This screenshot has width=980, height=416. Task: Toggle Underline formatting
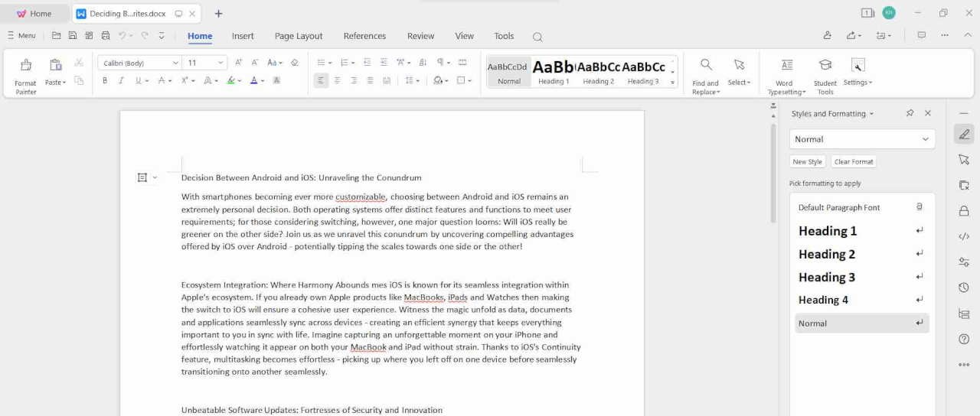139,80
